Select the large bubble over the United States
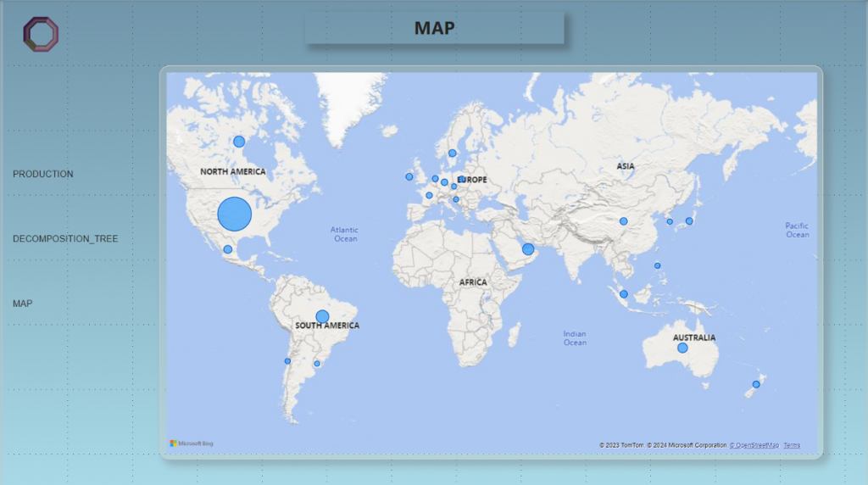The image size is (868, 485). [x=235, y=214]
